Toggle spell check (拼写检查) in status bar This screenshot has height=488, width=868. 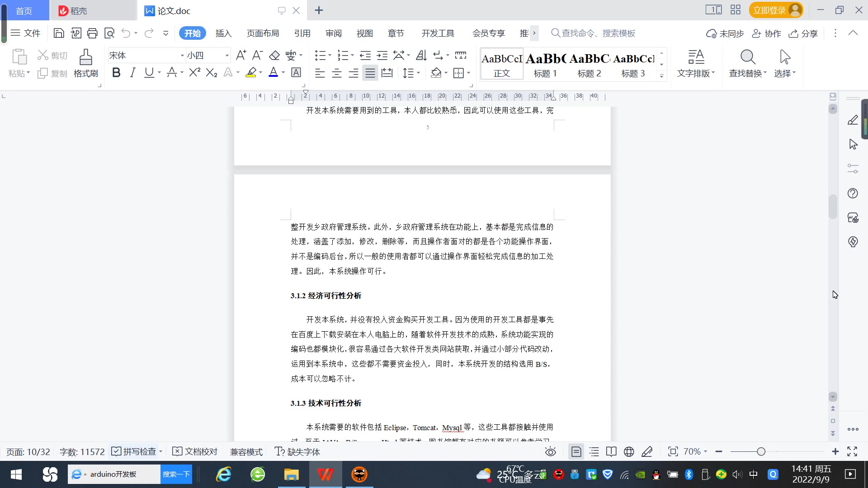(x=136, y=451)
